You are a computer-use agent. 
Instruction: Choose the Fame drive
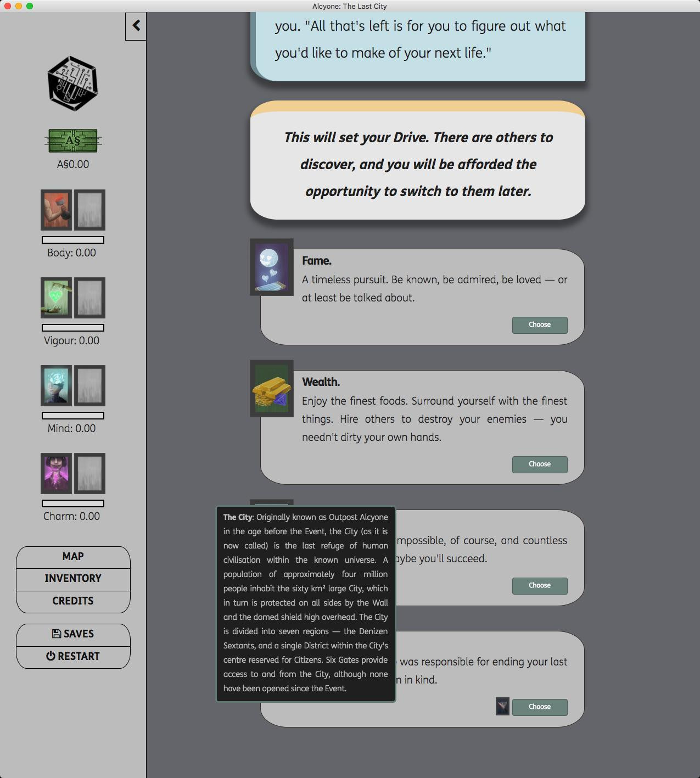540,325
